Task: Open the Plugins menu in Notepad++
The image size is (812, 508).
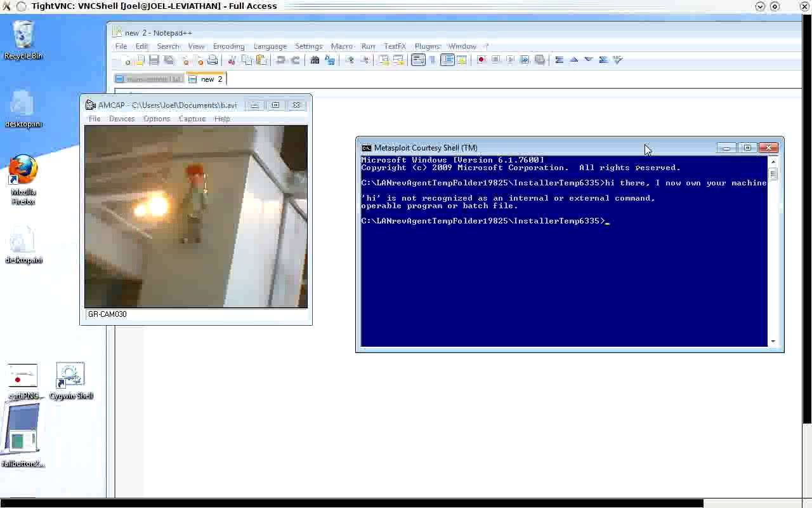Action: (427, 46)
